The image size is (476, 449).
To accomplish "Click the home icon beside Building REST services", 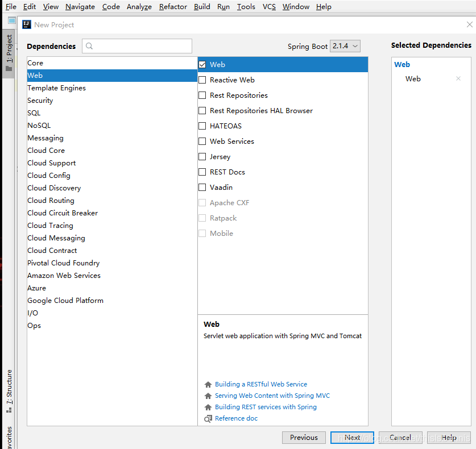I will 208,407.
